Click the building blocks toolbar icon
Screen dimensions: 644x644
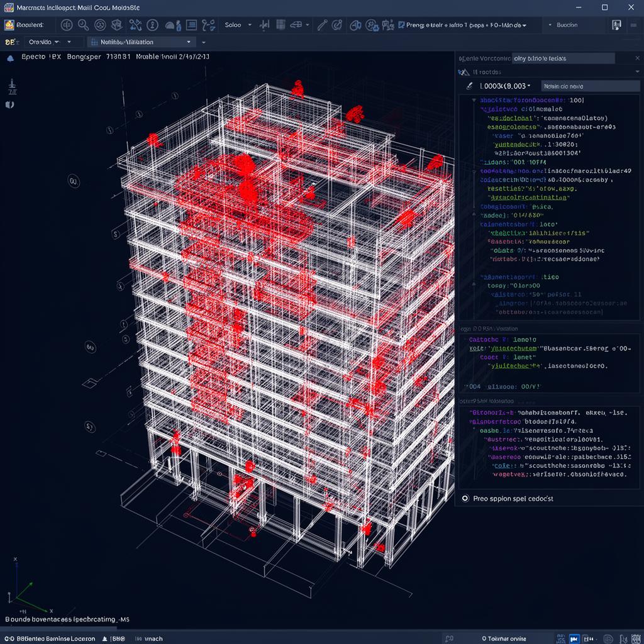pos(387,25)
